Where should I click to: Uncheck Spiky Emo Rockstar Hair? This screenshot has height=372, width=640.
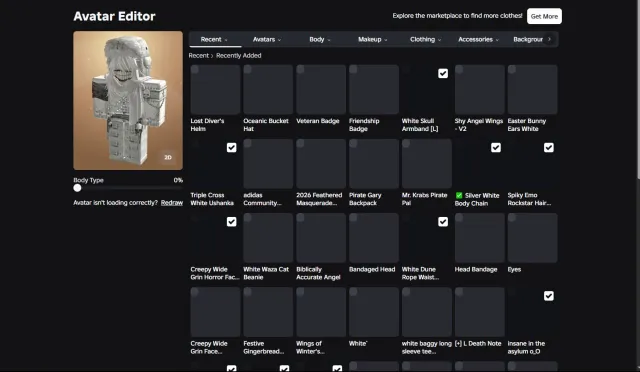(549, 147)
